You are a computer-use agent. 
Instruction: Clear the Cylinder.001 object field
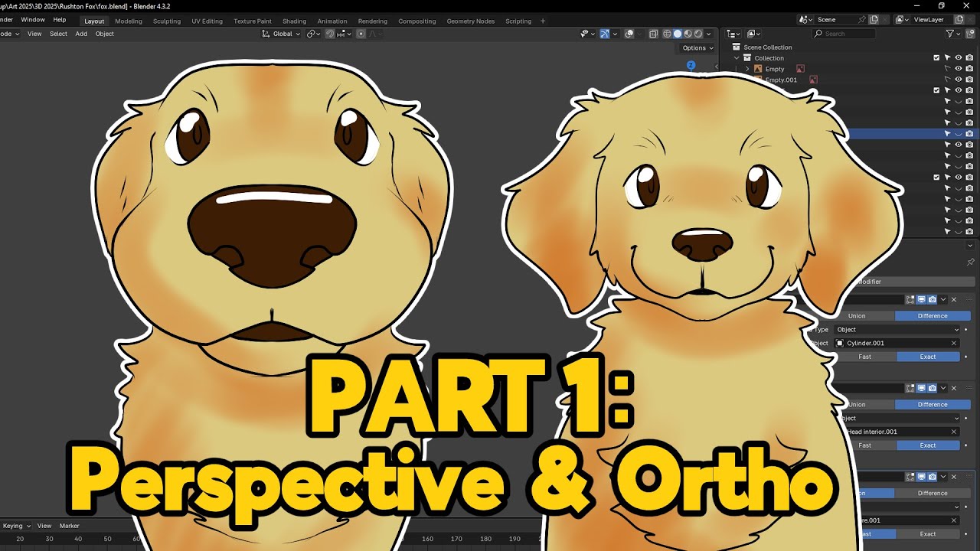click(954, 343)
